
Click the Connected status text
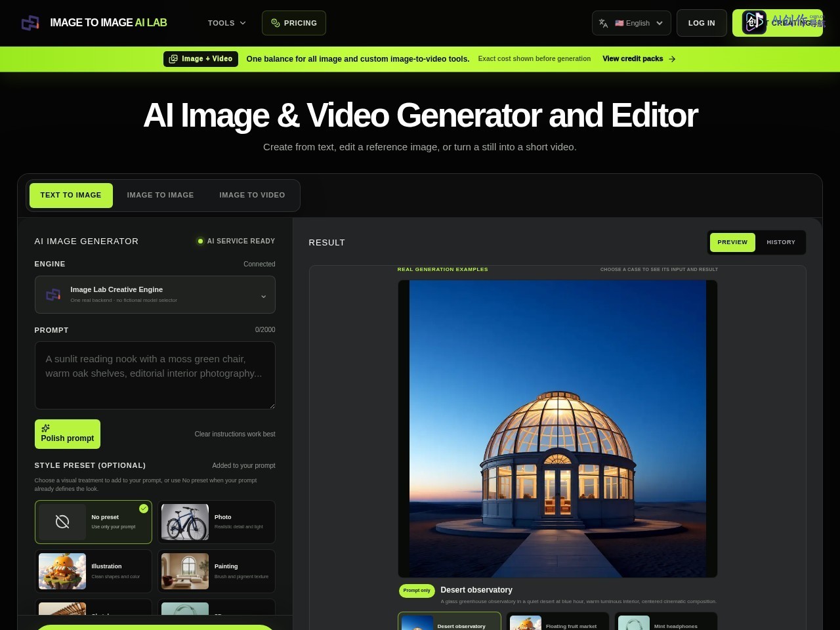tap(259, 264)
